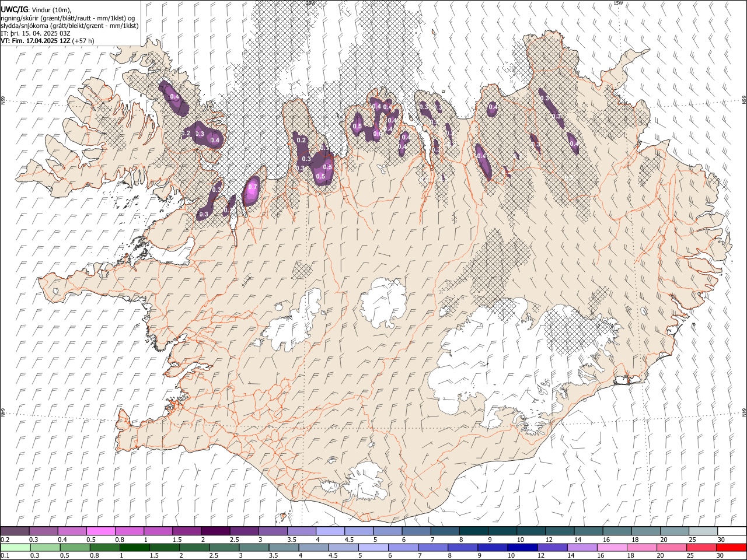Click the light pink rain-scale swatch between 16 and 18
The height and width of the screenshot is (560, 747).
[612, 548]
